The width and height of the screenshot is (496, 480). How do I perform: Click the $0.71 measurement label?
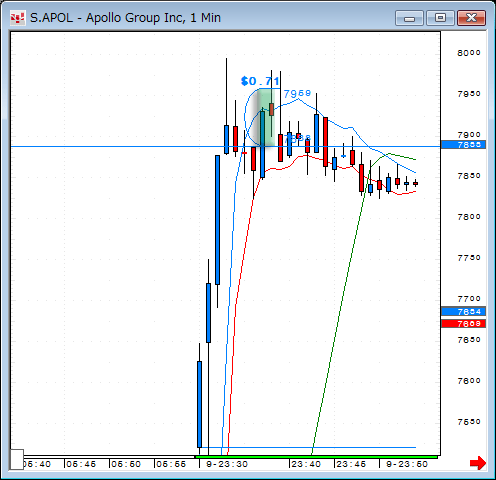(260, 81)
